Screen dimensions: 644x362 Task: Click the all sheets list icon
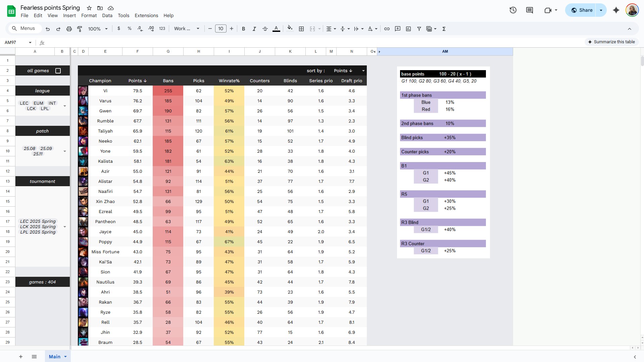pos(34,357)
